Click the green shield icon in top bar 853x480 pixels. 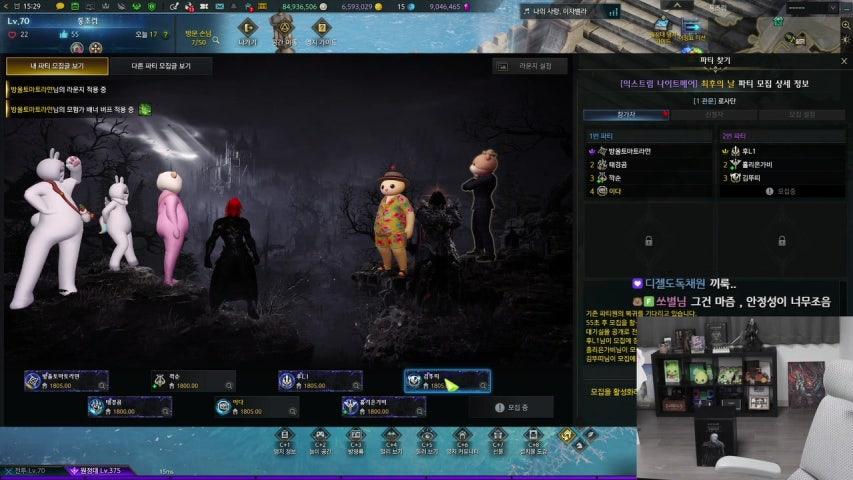pos(152,7)
